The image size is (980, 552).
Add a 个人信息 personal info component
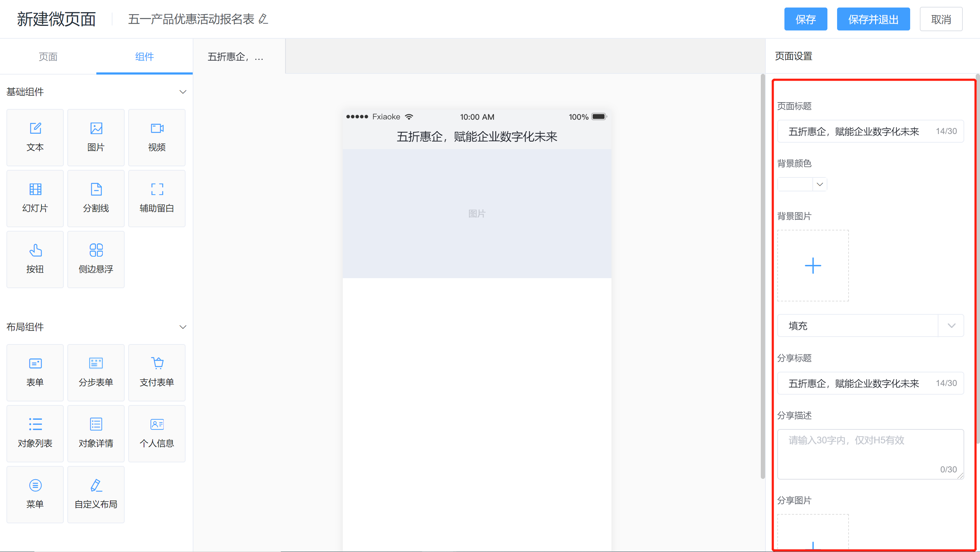coord(157,434)
